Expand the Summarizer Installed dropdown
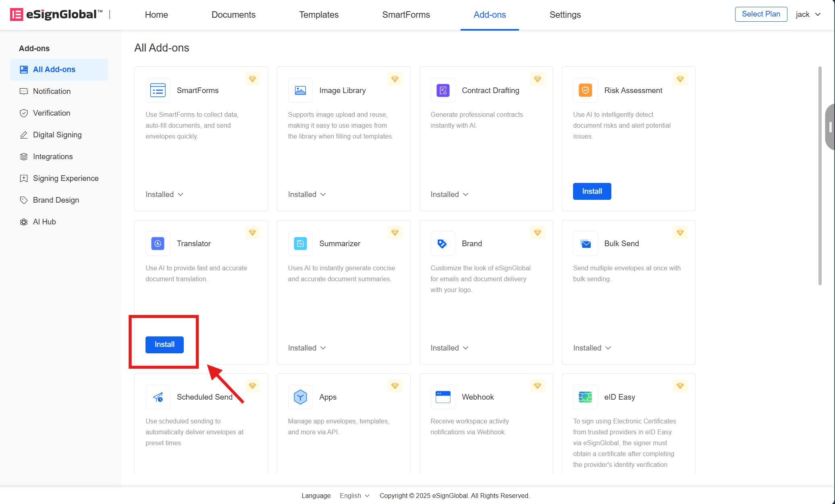The height and width of the screenshot is (504, 835). point(307,348)
